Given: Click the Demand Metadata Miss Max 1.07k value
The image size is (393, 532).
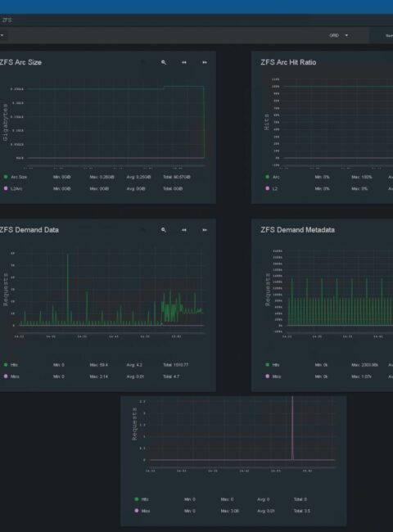Looking at the screenshot, I should tap(362, 376).
